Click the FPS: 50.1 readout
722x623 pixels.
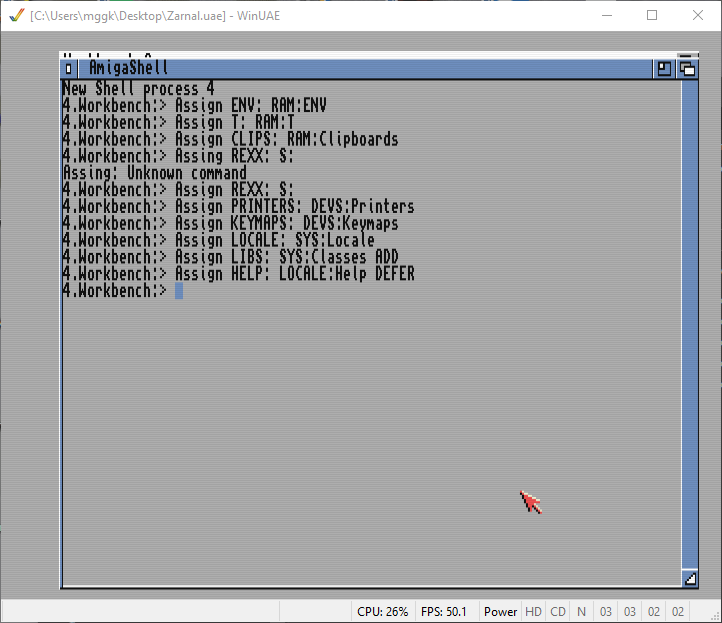(x=444, y=611)
